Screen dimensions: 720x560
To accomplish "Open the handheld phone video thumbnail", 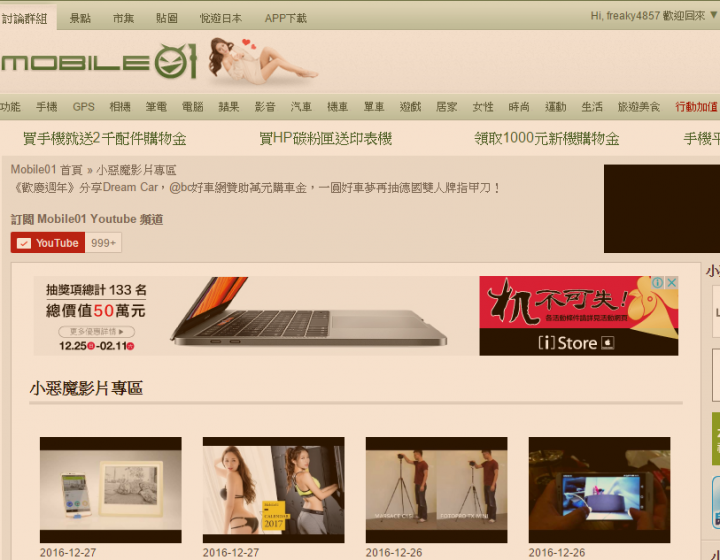I will point(600,490).
